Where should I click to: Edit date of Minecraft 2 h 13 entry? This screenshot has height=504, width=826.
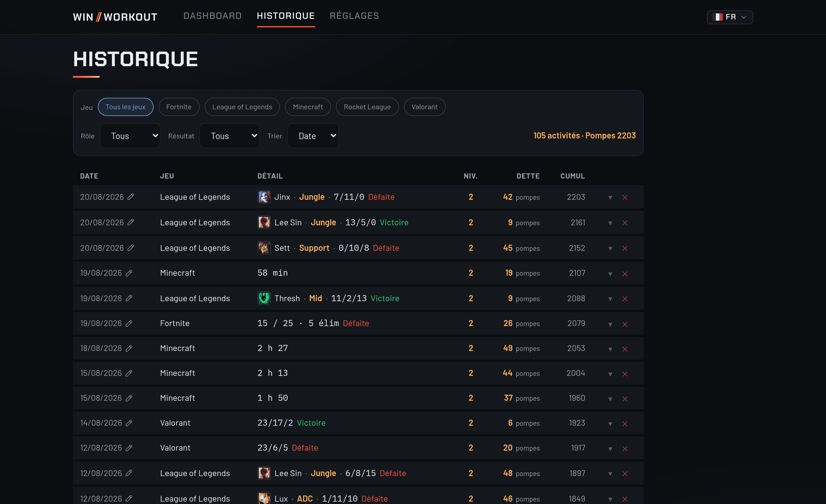tap(129, 373)
